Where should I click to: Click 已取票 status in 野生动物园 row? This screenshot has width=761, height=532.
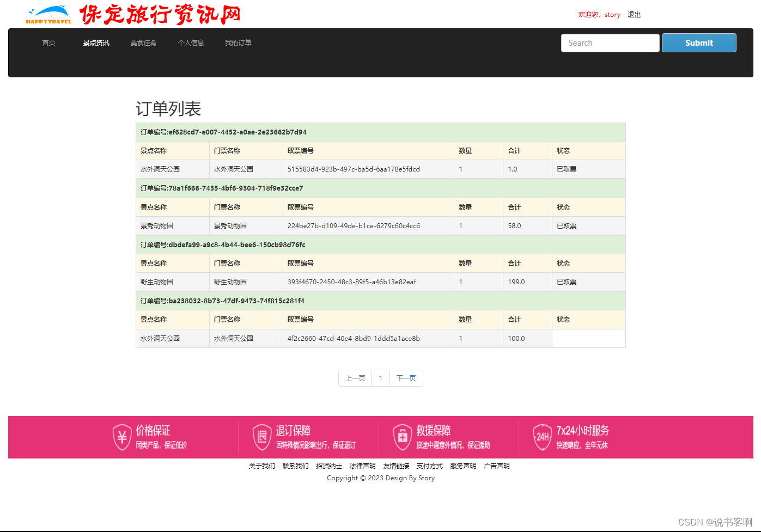(567, 282)
